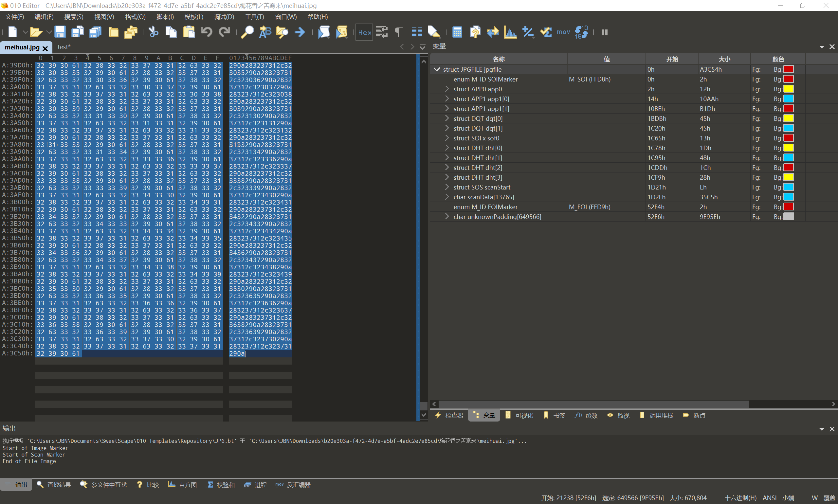The image size is (838, 504).
Task: Open the Histogram tool icon
Action: coord(510,32)
